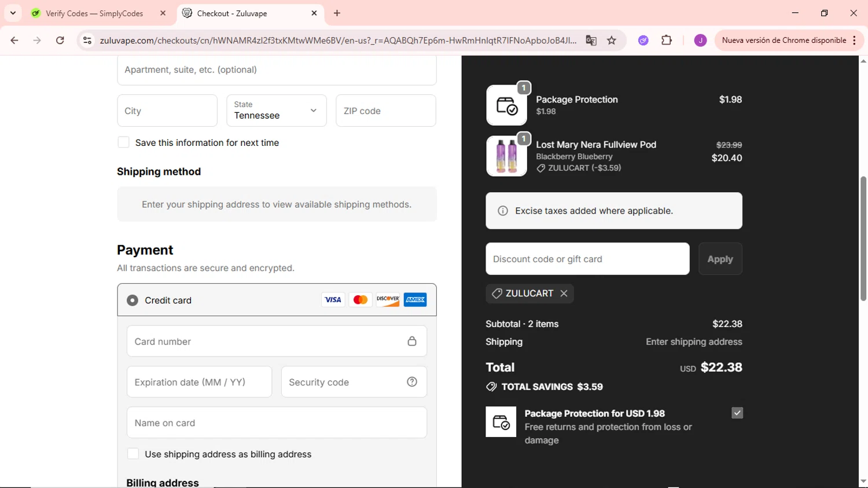Screen dimensions: 868x488
Task: Click the 'Shipping method' heading
Action: (159, 172)
